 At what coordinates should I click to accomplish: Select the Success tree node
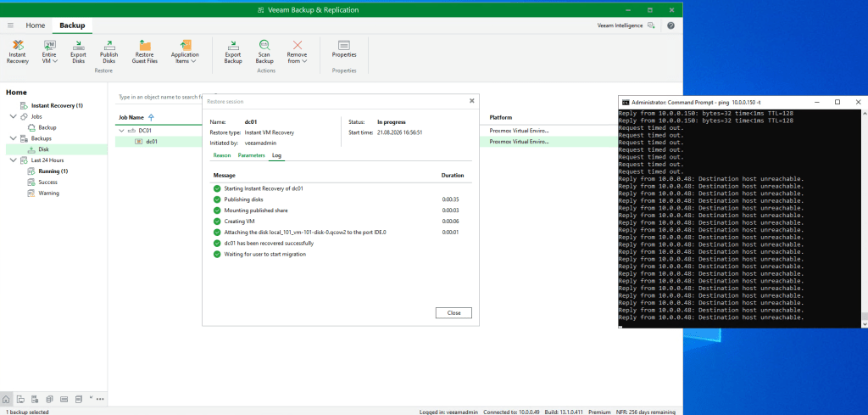click(x=47, y=182)
